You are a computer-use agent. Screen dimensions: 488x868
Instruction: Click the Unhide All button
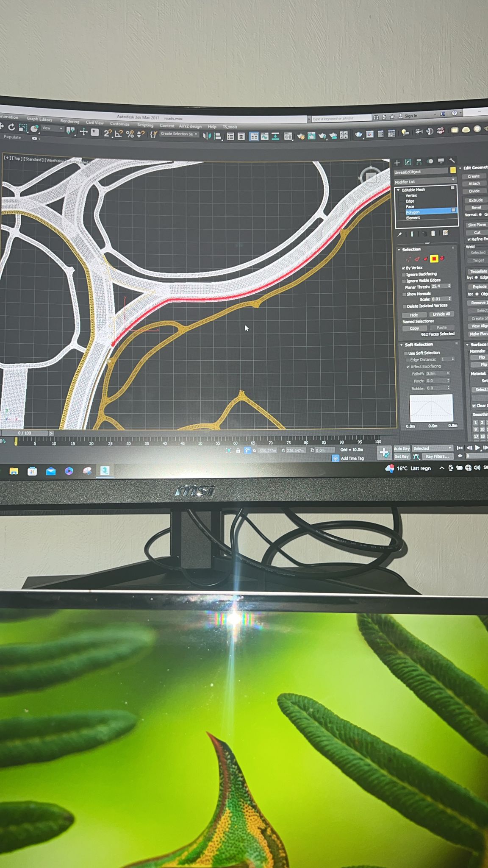[x=441, y=314]
